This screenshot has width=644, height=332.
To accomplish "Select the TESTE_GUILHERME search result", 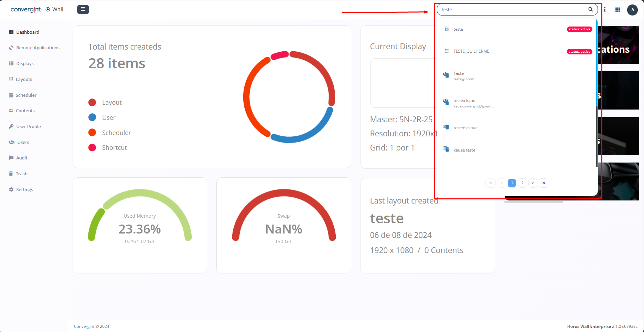I will [x=471, y=51].
